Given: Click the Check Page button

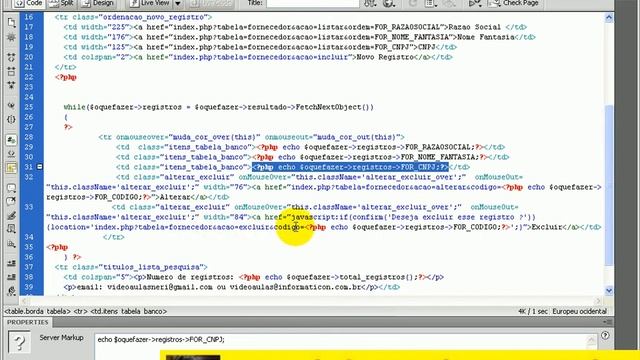Looking at the screenshot, I should (513, 3).
